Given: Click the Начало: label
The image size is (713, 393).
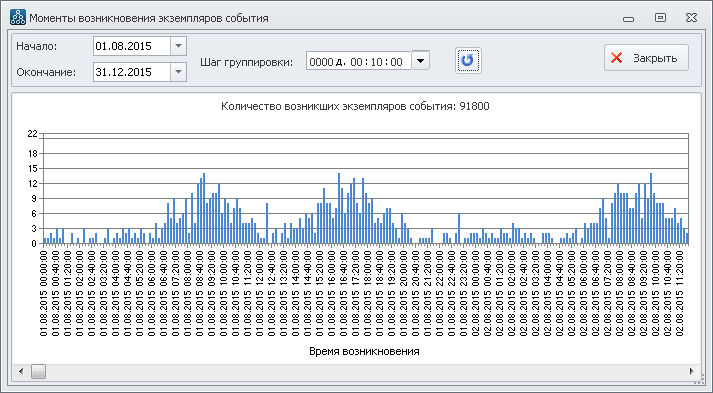Looking at the screenshot, I should click(37, 46).
